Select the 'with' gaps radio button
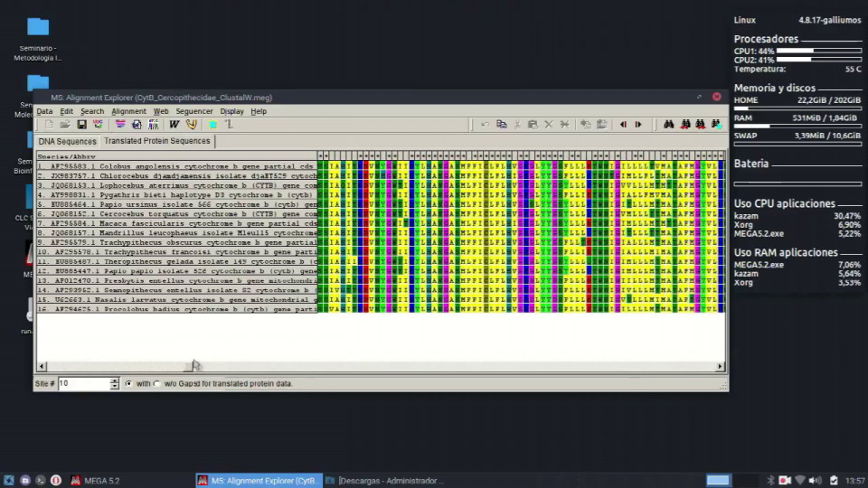Image resolution: width=868 pixels, height=488 pixels. [x=128, y=384]
